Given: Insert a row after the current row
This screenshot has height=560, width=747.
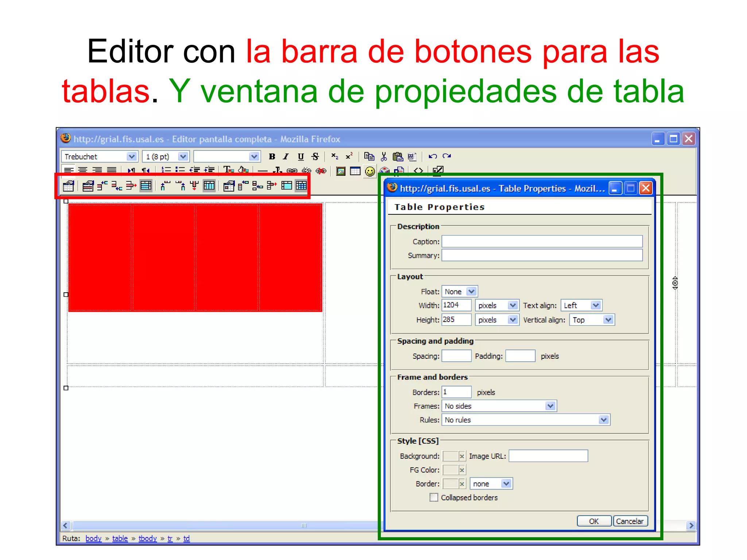Looking at the screenshot, I should (x=117, y=186).
